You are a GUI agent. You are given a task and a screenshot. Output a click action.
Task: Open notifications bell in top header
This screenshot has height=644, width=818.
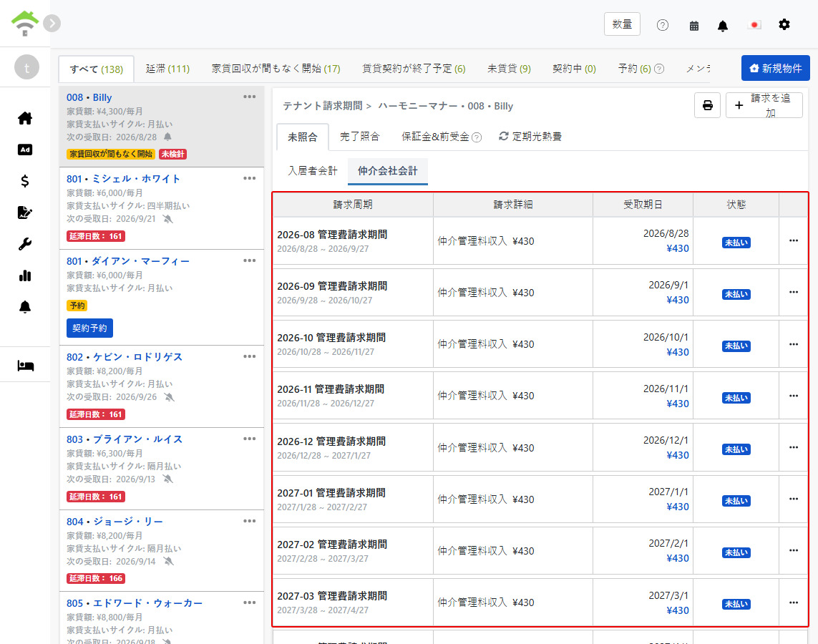723,26
